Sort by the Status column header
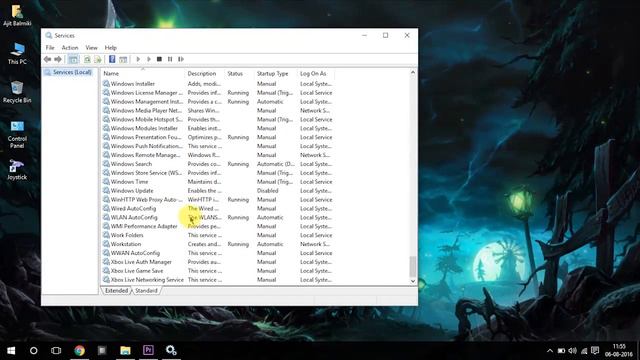The width and height of the screenshot is (640, 360). pos(239,73)
